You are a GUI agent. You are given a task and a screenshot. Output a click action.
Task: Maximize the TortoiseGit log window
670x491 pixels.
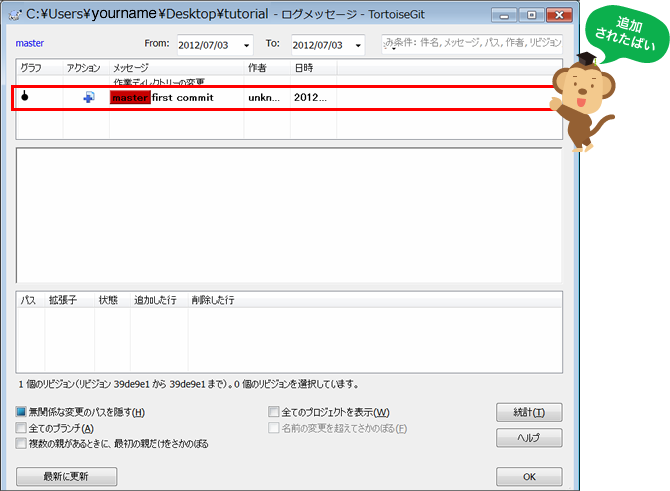(531, 15)
